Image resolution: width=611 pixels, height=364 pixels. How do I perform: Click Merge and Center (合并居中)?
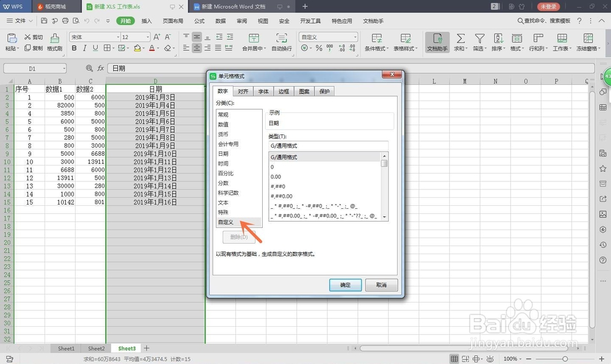[254, 42]
